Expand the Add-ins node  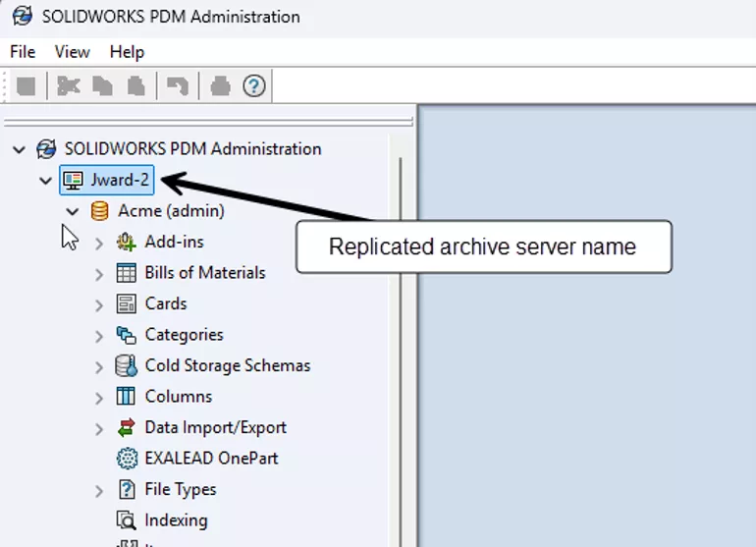click(x=99, y=244)
